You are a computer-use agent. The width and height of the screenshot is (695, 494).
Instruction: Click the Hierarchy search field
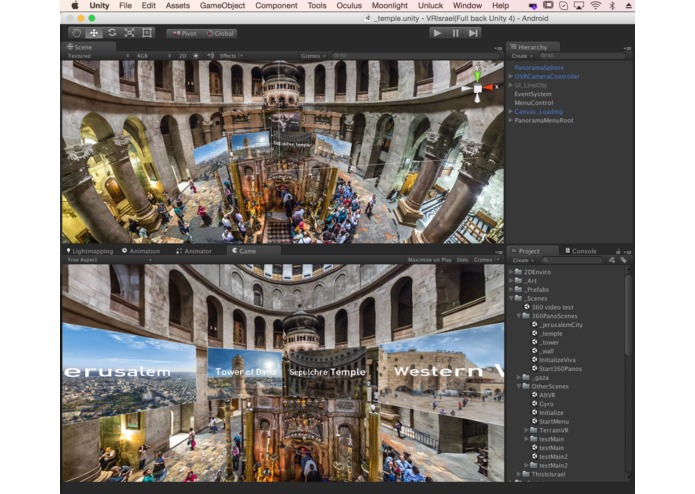click(x=581, y=56)
